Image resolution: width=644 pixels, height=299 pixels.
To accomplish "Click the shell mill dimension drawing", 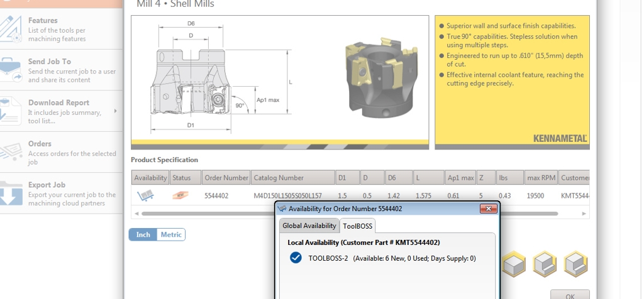I will (221, 78).
